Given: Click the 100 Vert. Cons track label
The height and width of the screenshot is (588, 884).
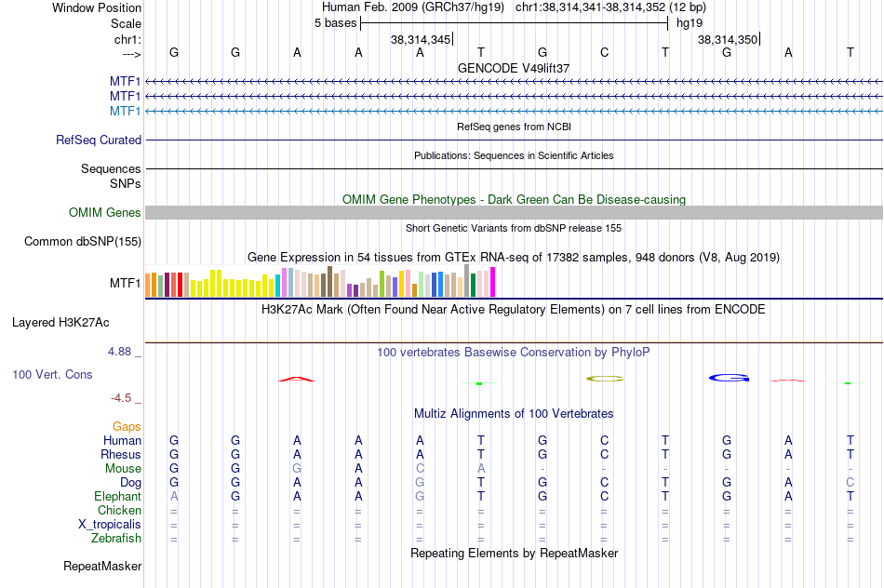Looking at the screenshot, I should [x=52, y=374].
